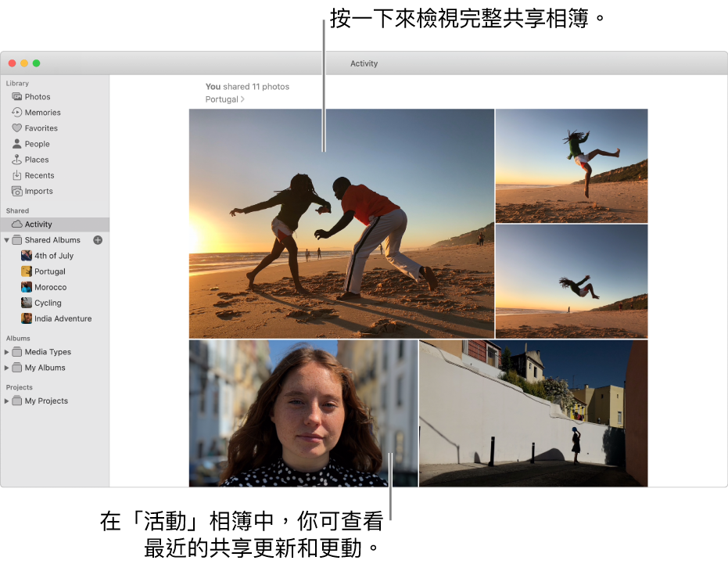
Task: Click the People silhouette icon
Action: (17, 144)
